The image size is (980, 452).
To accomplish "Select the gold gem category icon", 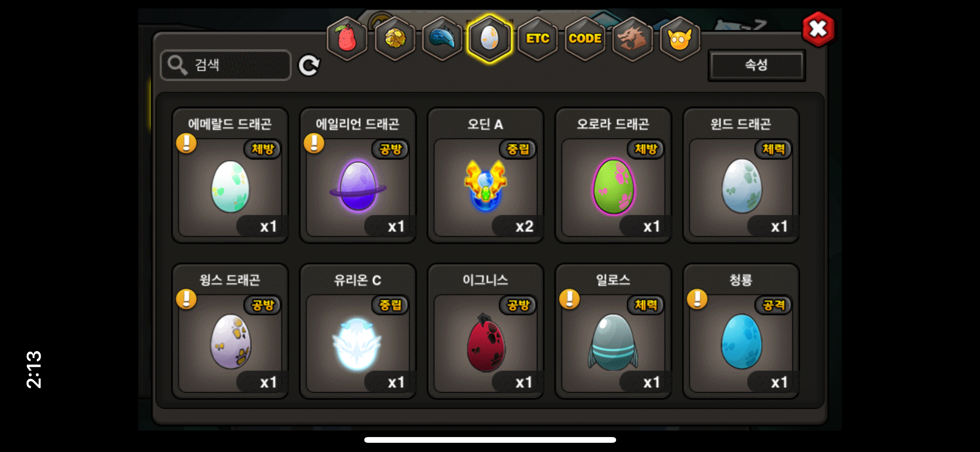I will (395, 39).
